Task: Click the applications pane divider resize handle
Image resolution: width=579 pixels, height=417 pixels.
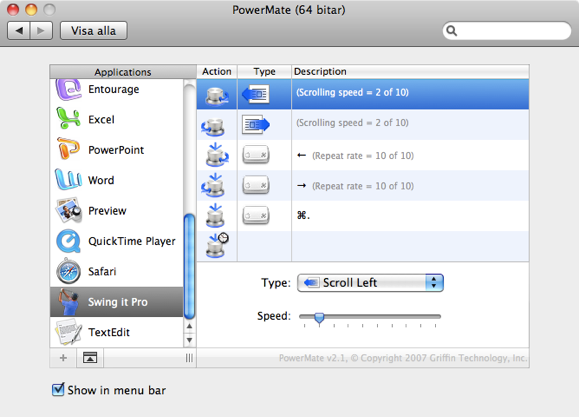Action: click(189, 358)
